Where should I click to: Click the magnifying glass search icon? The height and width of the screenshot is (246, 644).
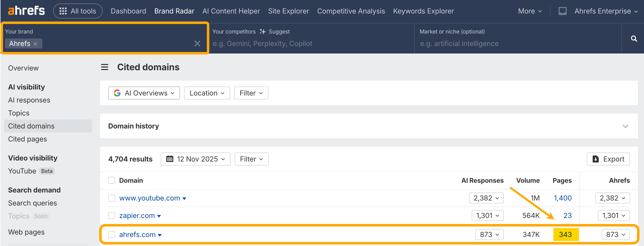click(x=634, y=38)
